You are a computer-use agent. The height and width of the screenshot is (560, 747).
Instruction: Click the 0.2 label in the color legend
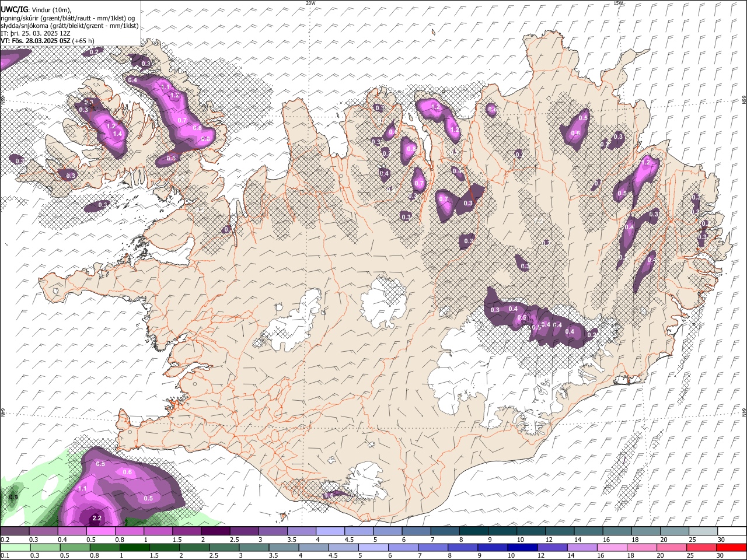tap(5, 540)
